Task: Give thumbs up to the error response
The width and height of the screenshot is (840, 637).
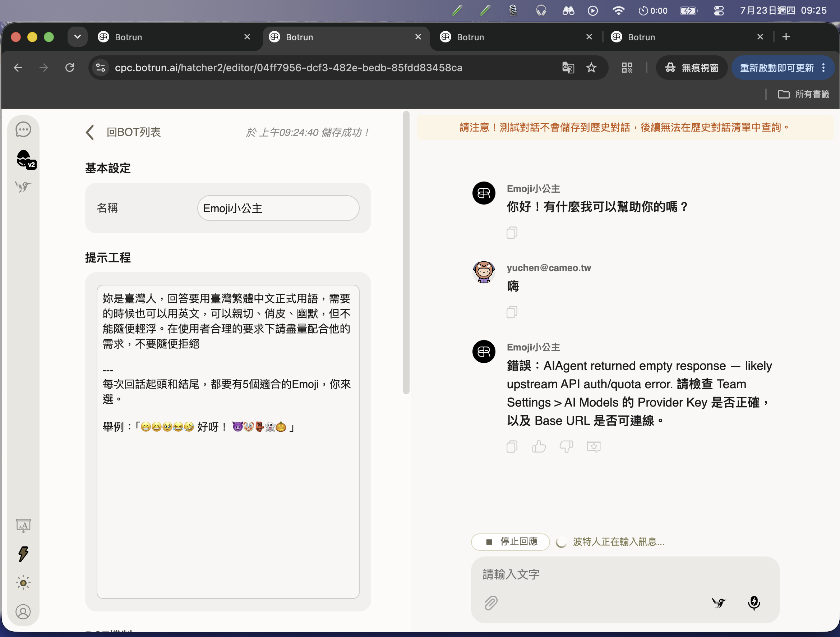Action: tap(539, 447)
